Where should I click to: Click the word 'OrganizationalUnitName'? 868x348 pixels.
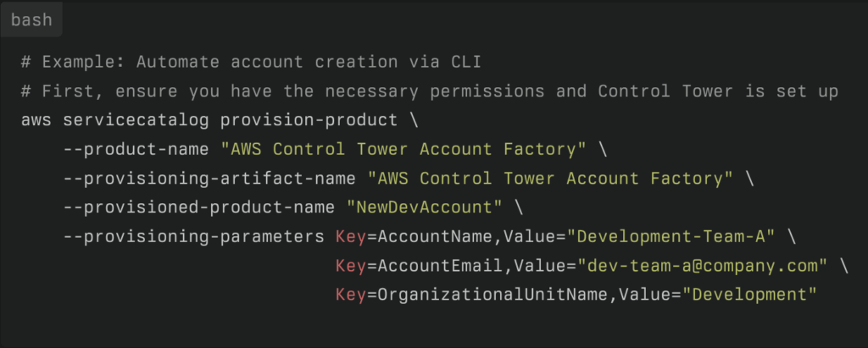click(492, 295)
